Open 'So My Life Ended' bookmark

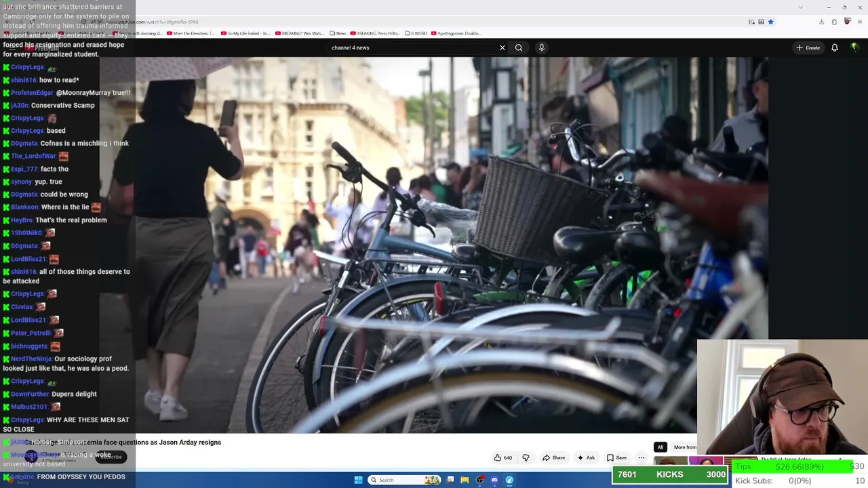(x=245, y=33)
